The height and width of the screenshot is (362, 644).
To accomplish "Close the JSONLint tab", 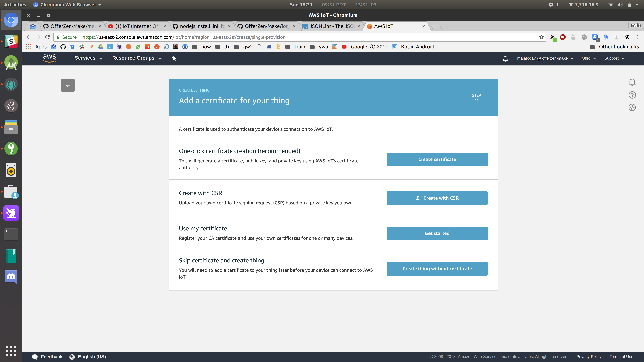I will coord(359,26).
